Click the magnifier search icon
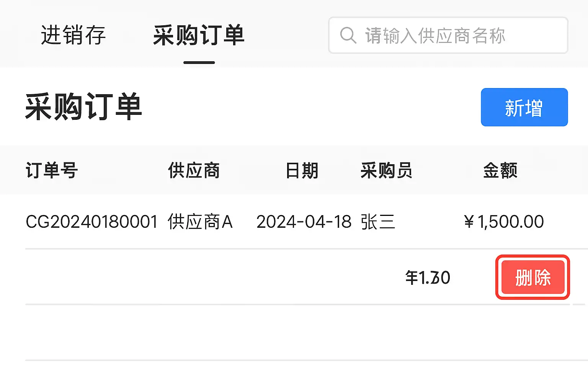This screenshot has width=588, height=392. tap(348, 35)
